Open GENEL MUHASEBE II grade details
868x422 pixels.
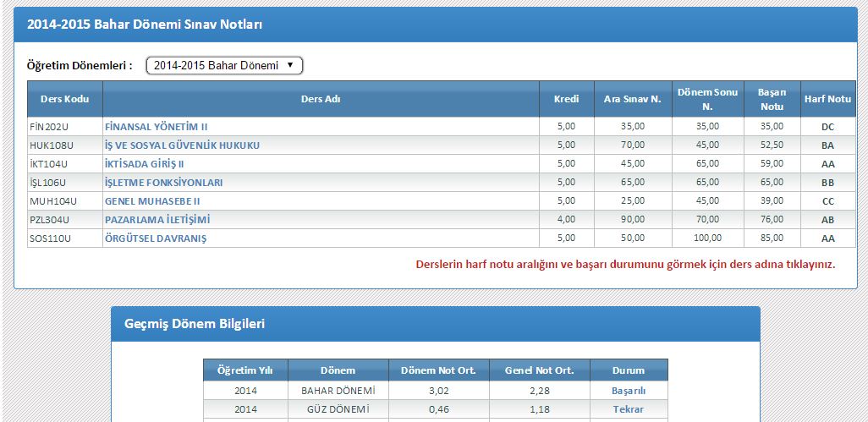point(152,201)
